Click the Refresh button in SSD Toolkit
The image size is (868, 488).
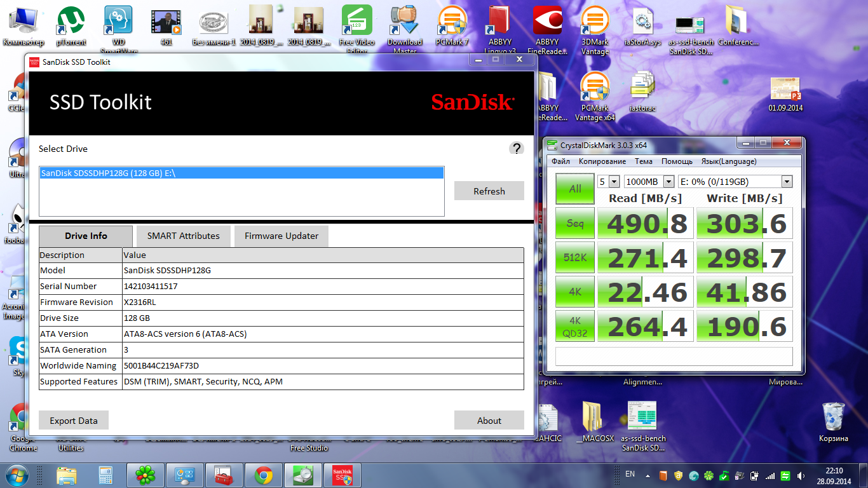point(489,191)
